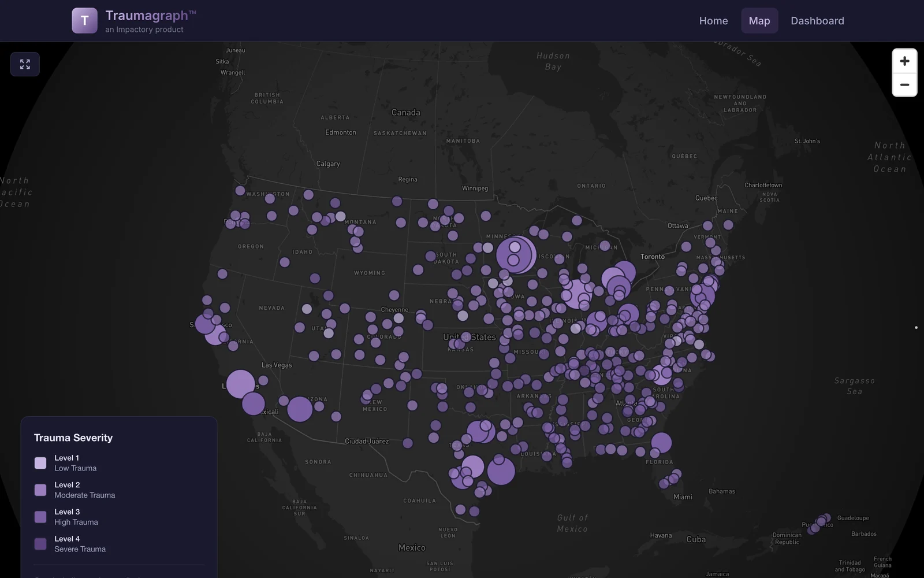Click Level 1 Low Trauma swatch
The image size is (924, 578).
pyautogui.click(x=40, y=463)
